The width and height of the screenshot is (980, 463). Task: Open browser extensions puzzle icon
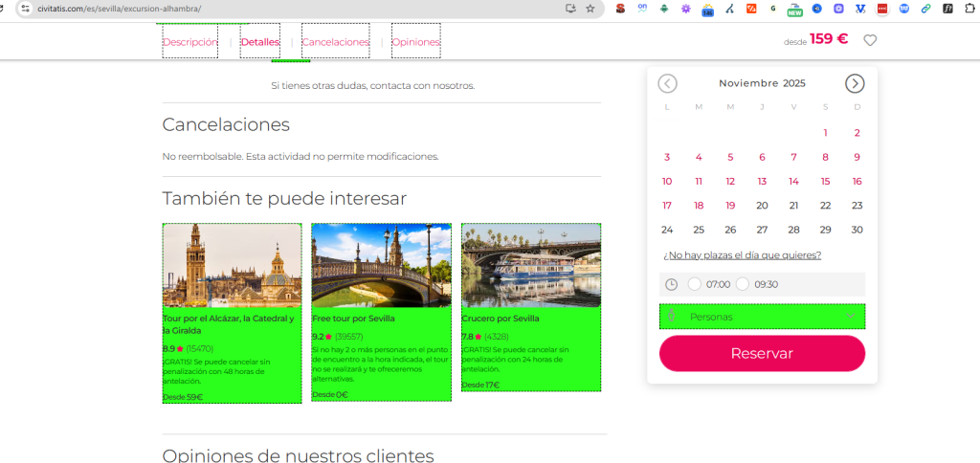click(x=969, y=9)
